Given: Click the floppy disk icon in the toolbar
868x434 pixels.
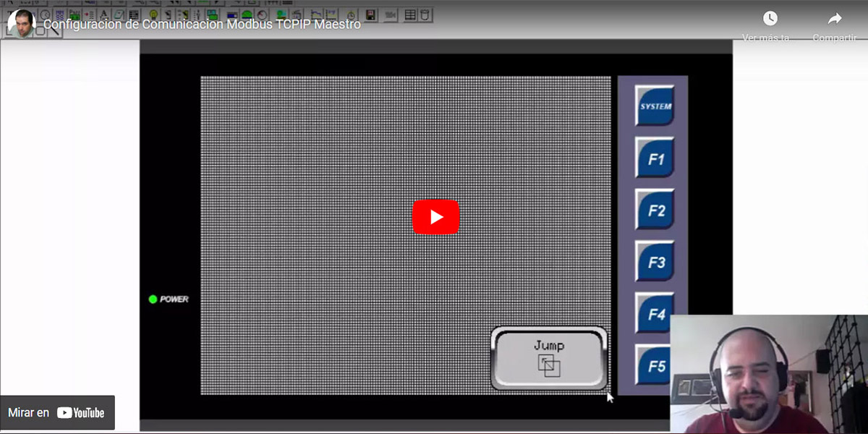Looking at the screenshot, I should pos(370,14).
